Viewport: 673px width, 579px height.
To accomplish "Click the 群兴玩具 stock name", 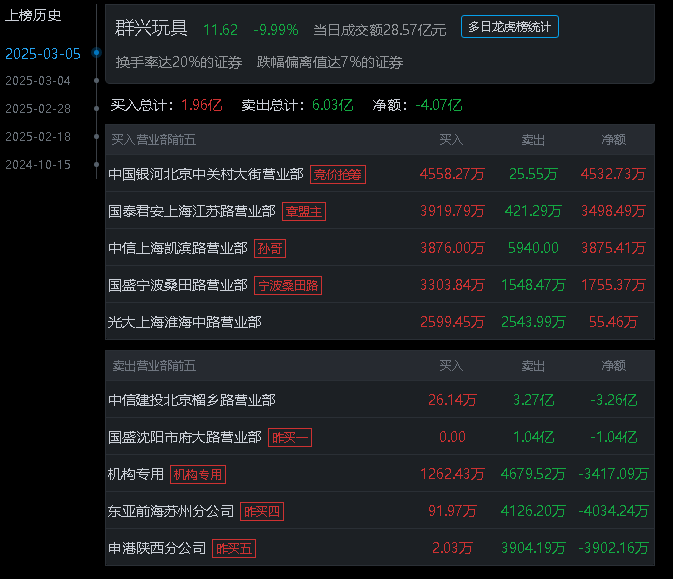I will 151,28.
